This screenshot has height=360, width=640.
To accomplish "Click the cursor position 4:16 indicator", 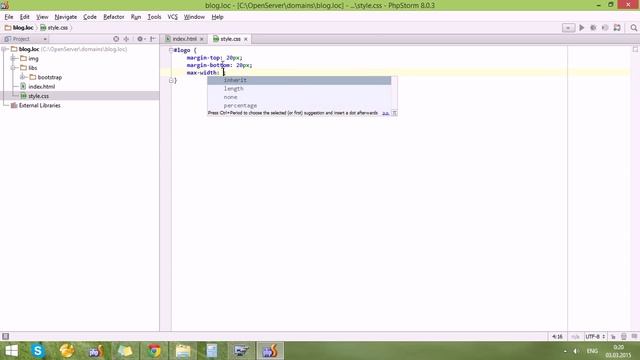I will click(x=557, y=337).
